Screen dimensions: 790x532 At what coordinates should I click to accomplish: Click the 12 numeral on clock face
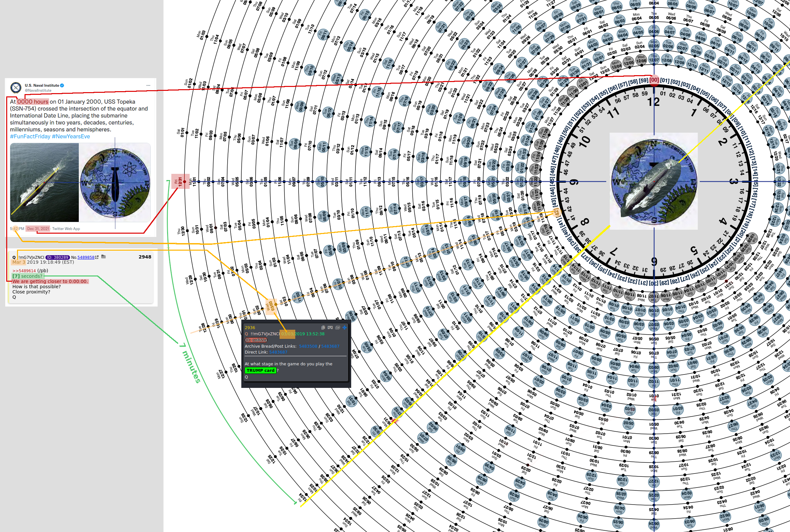pyautogui.click(x=653, y=102)
